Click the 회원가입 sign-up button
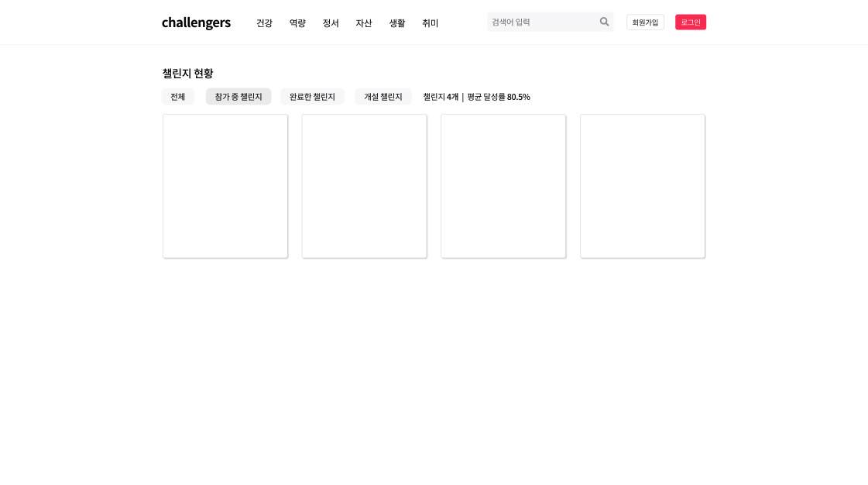Viewport: 868px width, 485px height. pyautogui.click(x=645, y=22)
